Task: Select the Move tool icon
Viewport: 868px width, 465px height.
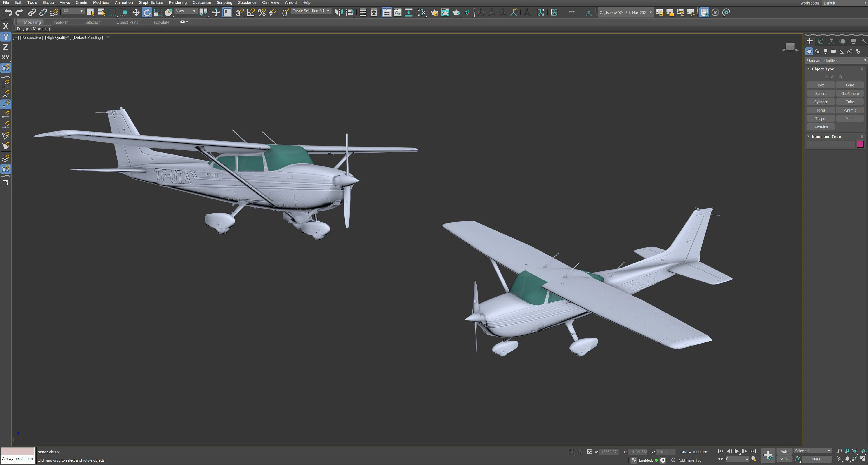Action: point(136,12)
